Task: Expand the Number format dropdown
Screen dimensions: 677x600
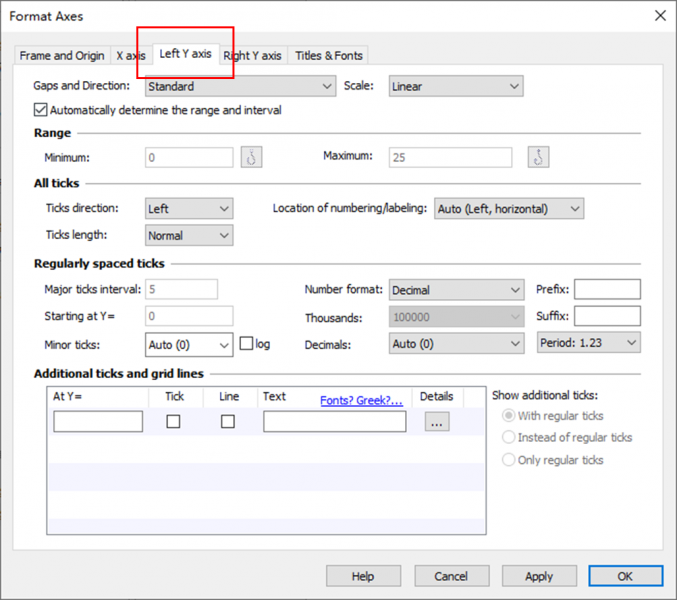Action: click(456, 290)
